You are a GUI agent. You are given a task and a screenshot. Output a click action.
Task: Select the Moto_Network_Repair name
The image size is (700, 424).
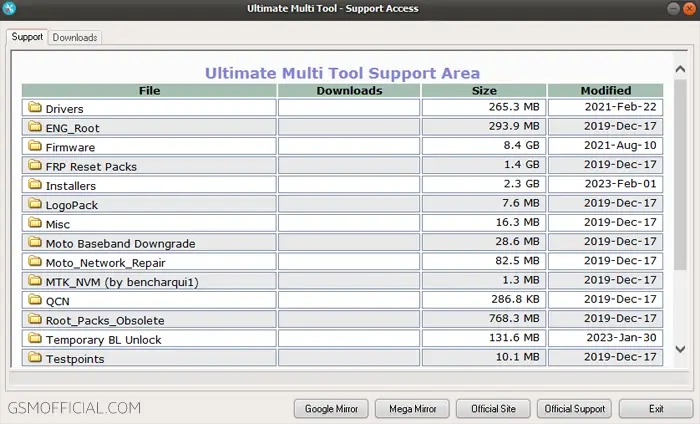pyautogui.click(x=105, y=263)
